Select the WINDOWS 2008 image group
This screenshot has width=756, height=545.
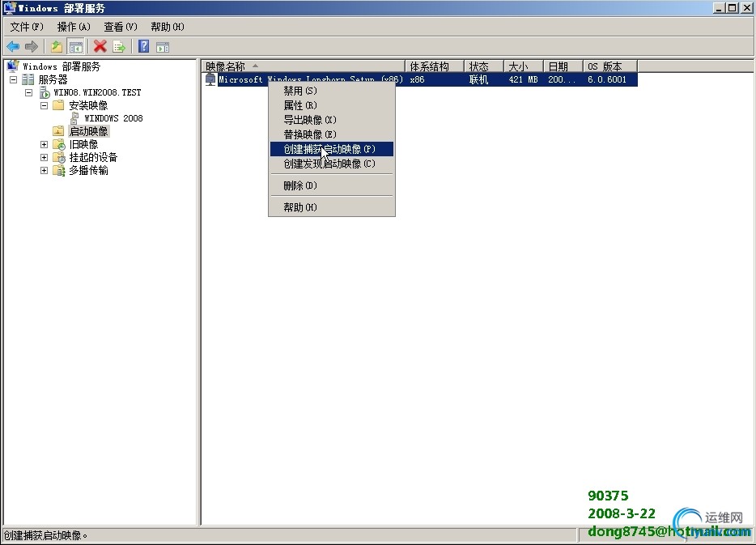point(114,118)
